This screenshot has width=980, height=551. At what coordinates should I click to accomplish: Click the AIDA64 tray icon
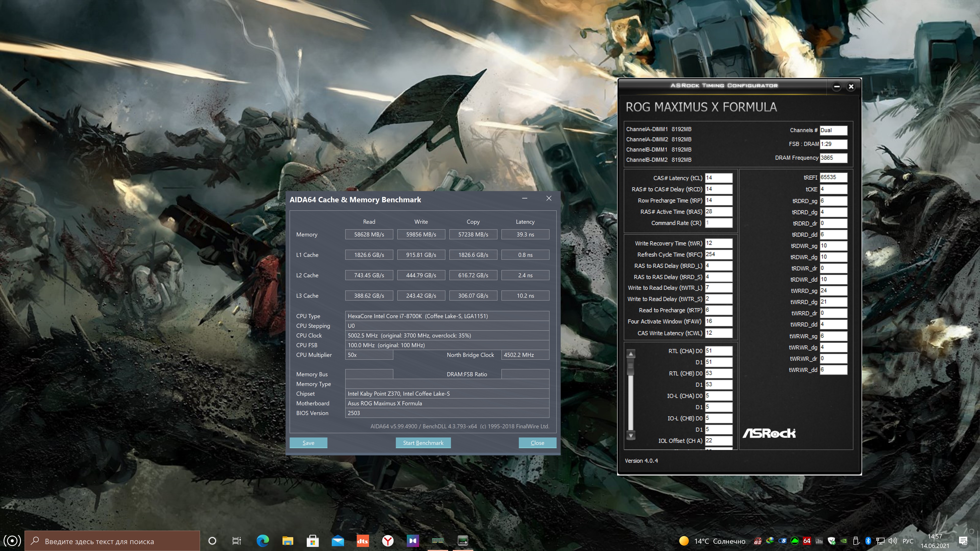pyautogui.click(x=806, y=541)
